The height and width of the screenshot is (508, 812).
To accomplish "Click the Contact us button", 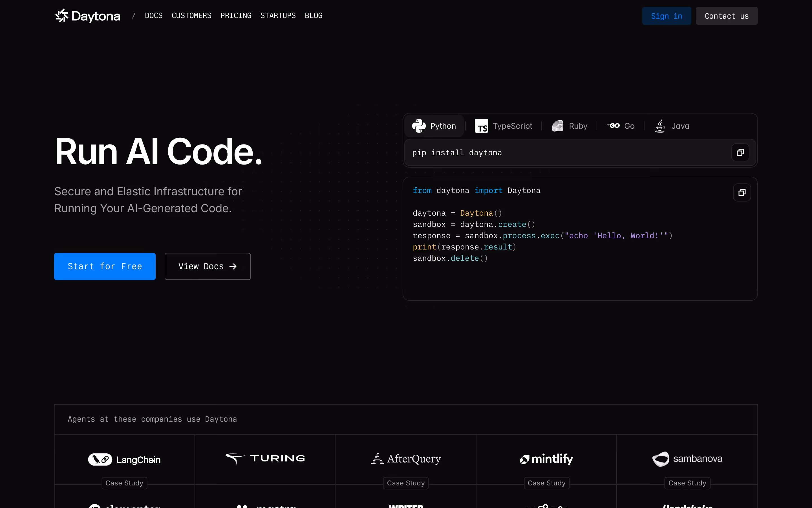I will coord(727,16).
